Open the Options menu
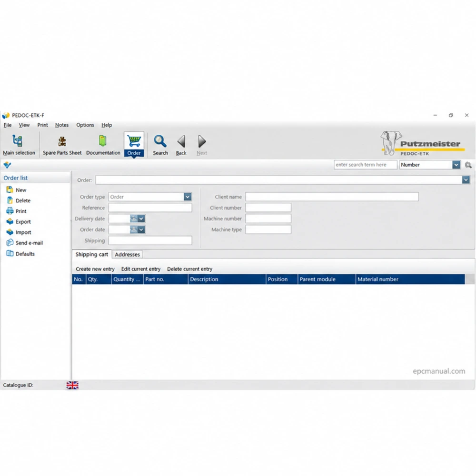This screenshot has height=476, width=476. (x=85, y=125)
